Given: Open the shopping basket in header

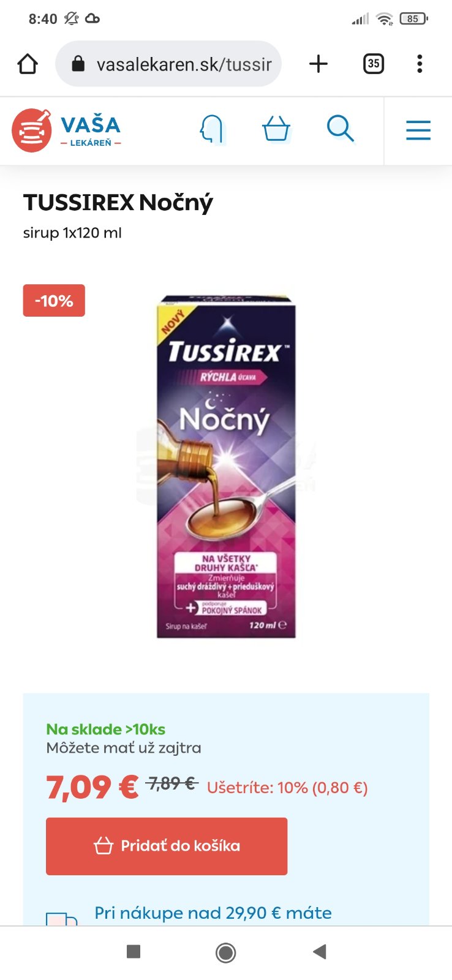Looking at the screenshot, I should click(x=276, y=129).
